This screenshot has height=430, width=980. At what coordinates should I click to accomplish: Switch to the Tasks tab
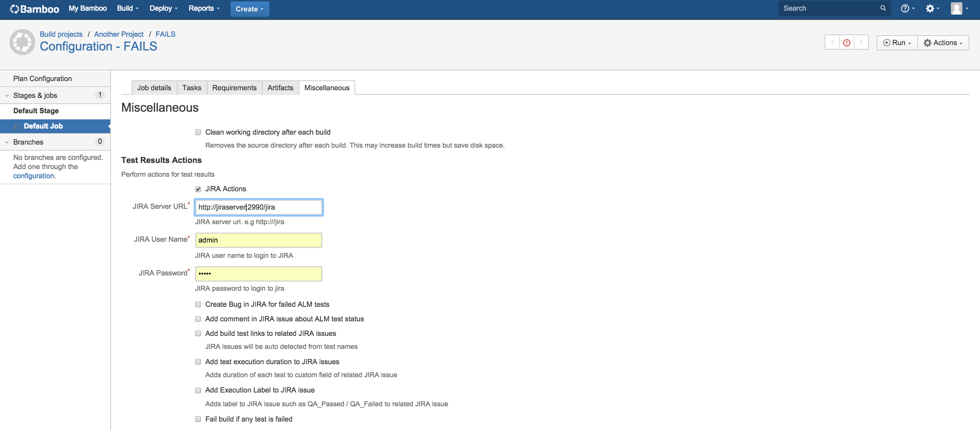tap(191, 88)
